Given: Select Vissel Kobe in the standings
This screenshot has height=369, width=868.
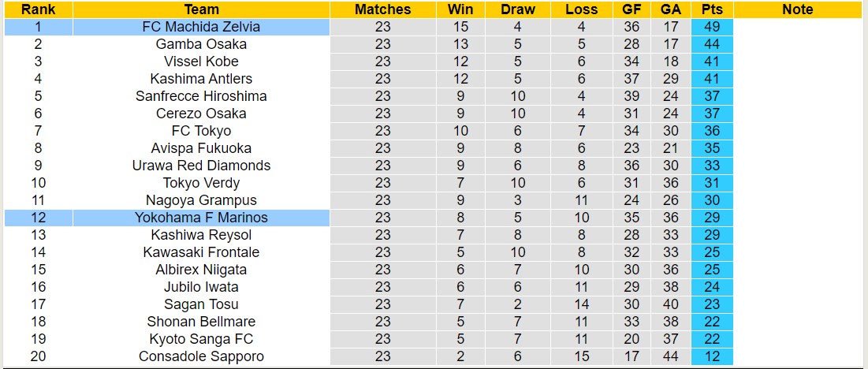Looking at the screenshot, I should point(201,61).
